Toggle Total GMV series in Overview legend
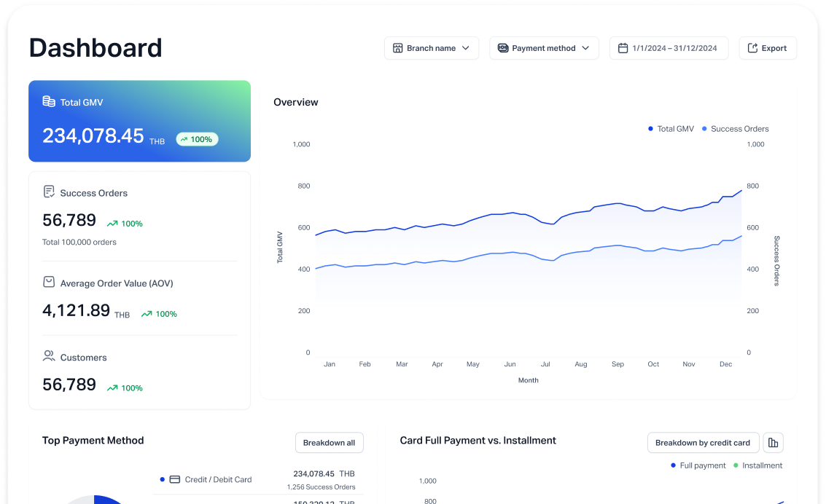 pos(671,129)
